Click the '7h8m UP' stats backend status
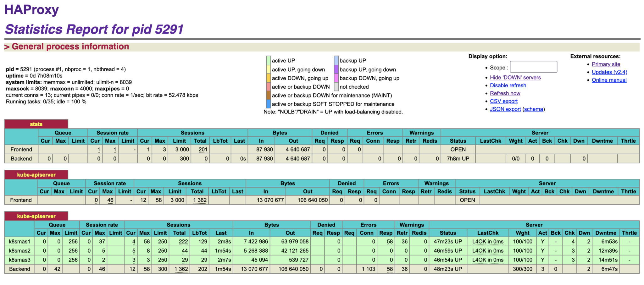This screenshot has width=644, height=285. point(458,159)
